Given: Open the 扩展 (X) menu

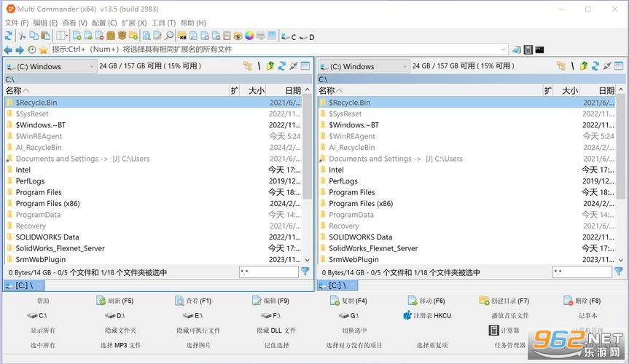Looking at the screenshot, I should 134,23.
